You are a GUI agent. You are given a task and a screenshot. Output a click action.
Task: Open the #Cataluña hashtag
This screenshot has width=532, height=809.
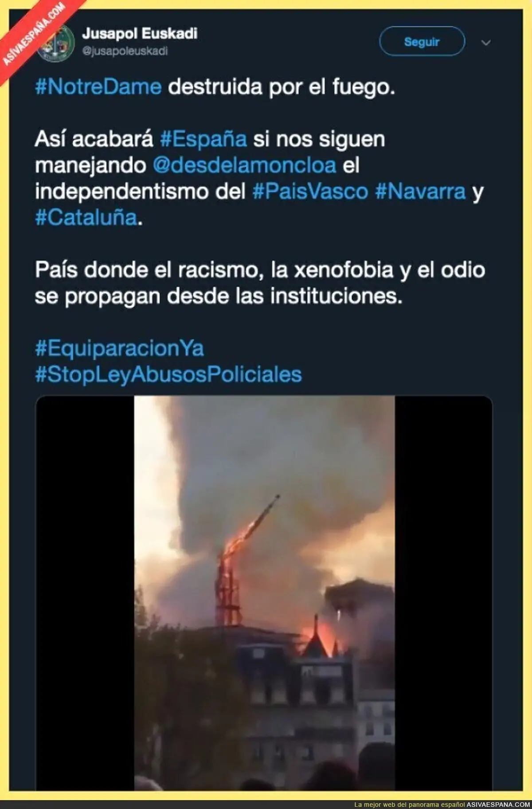pyautogui.click(x=86, y=218)
